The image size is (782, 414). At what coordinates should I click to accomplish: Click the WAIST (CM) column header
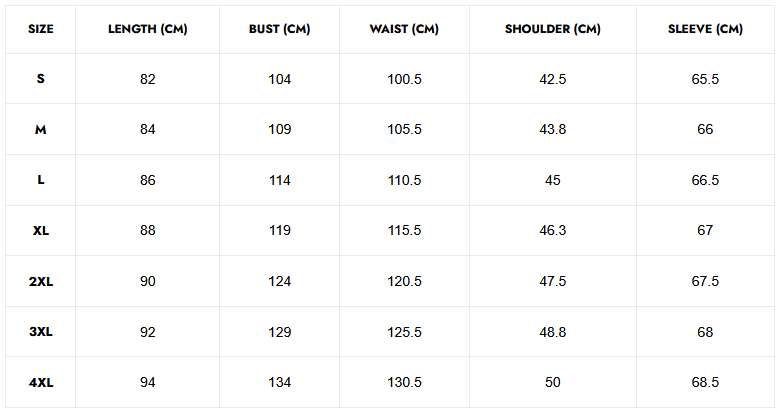(404, 29)
